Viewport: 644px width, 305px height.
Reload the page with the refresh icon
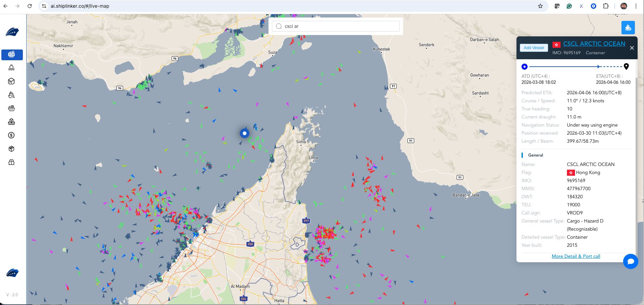click(30, 6)
